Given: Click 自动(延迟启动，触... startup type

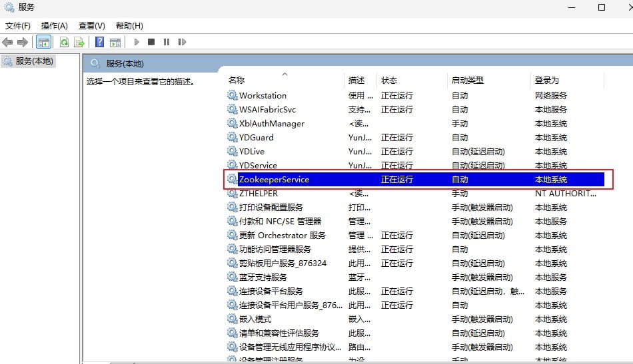Looking at the screenshot, I should [x=488, y=291].
